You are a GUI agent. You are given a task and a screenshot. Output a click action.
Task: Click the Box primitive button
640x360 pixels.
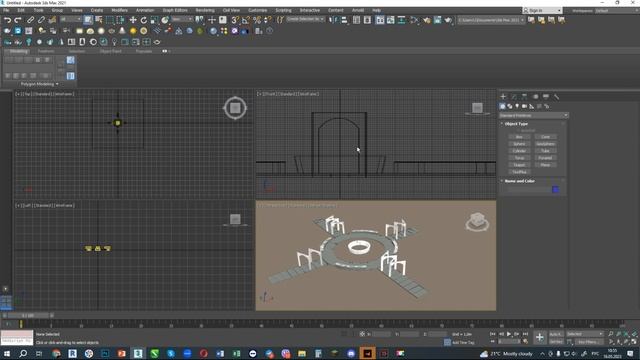[519, 137]
